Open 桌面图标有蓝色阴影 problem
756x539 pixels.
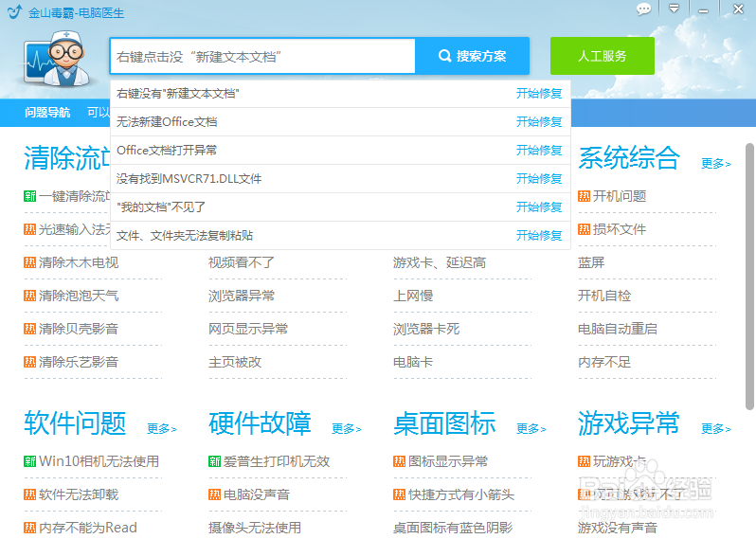pyautogui.click(x=453, y=528)
